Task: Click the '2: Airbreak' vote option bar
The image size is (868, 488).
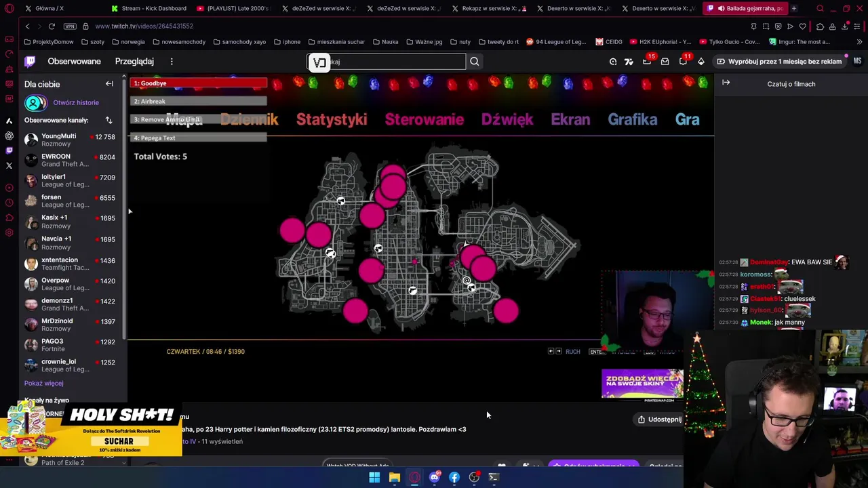Action: [x=199, y=102]
